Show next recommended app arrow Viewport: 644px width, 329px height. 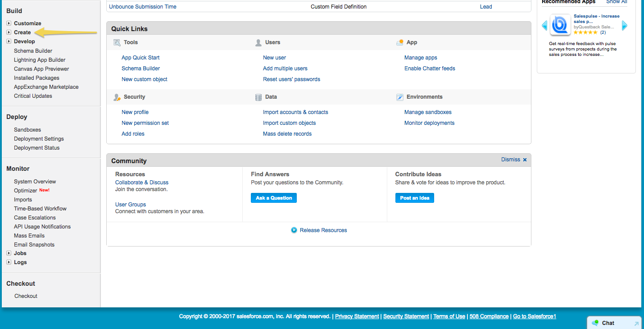tap(625, 25)
